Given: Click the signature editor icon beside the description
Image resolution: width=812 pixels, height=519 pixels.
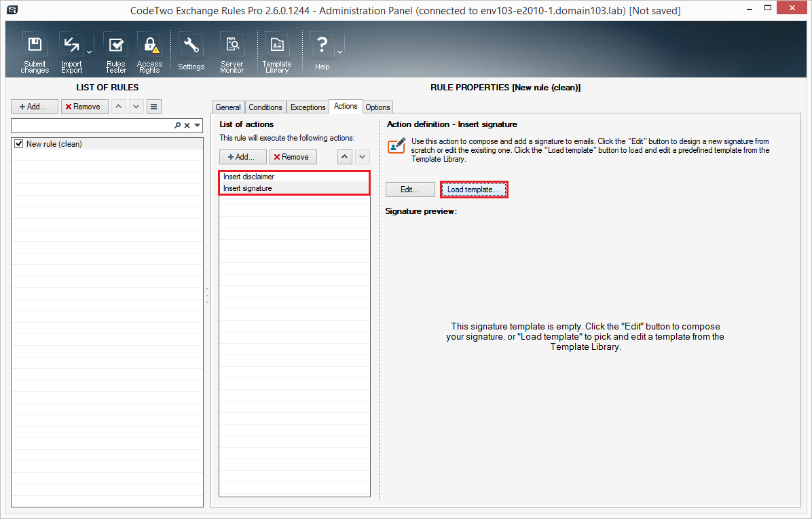Looking at the screenshot, I should click(396, 145).
